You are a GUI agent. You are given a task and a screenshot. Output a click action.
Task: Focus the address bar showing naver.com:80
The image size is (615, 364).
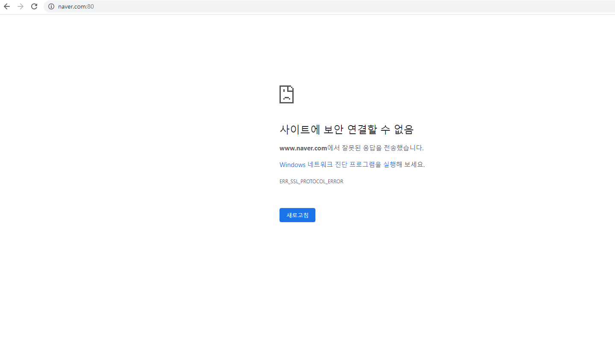pos(329,6)
